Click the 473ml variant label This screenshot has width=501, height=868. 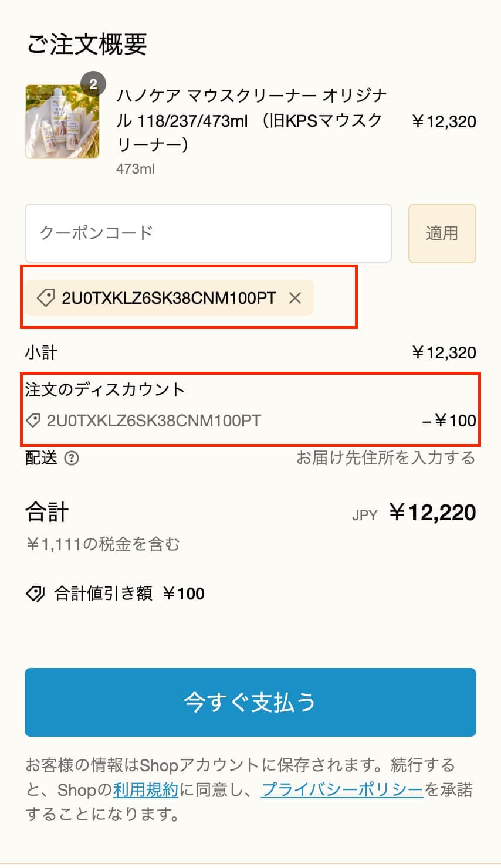pos(136,169)
